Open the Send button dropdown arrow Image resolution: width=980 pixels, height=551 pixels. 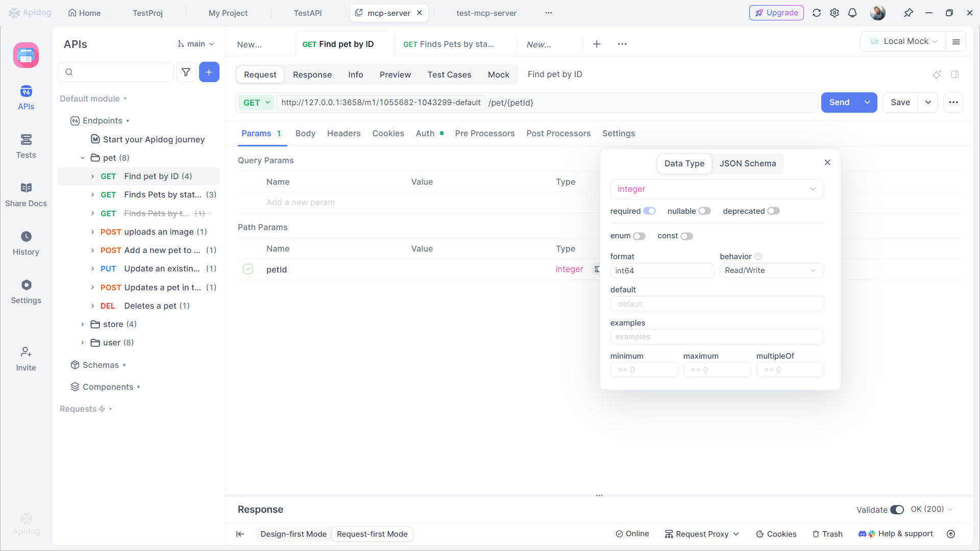(867, 103)
